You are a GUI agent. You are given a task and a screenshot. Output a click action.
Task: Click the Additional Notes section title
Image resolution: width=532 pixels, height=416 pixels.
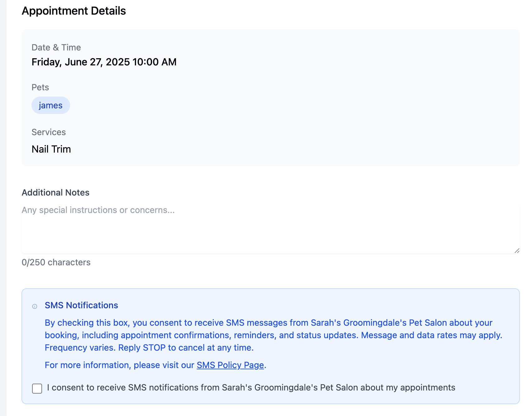pos(55,192)
